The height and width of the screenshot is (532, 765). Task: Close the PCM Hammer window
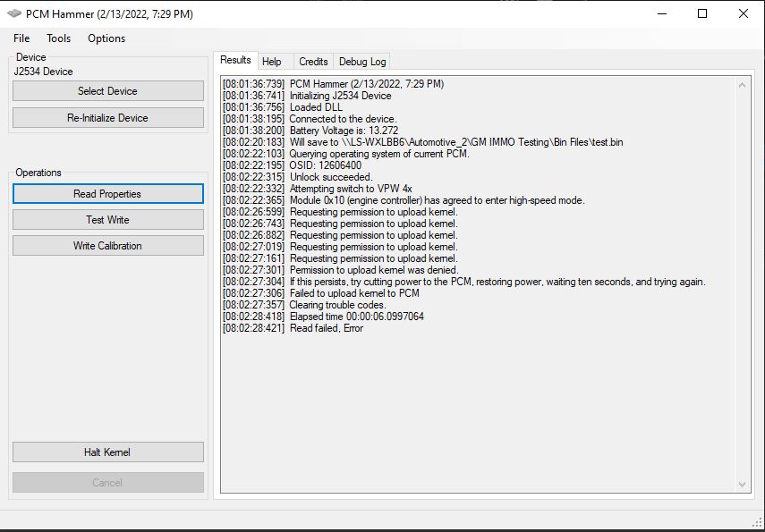[x=744, y=13]
